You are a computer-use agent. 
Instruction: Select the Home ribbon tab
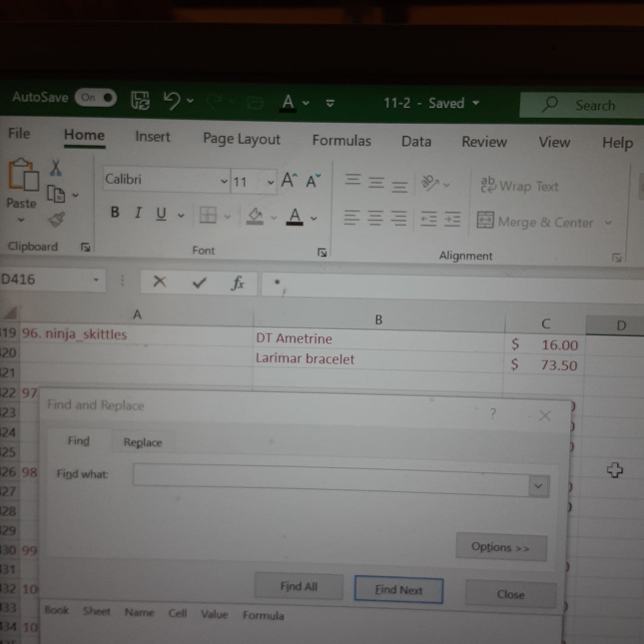(x=84, y=135)
